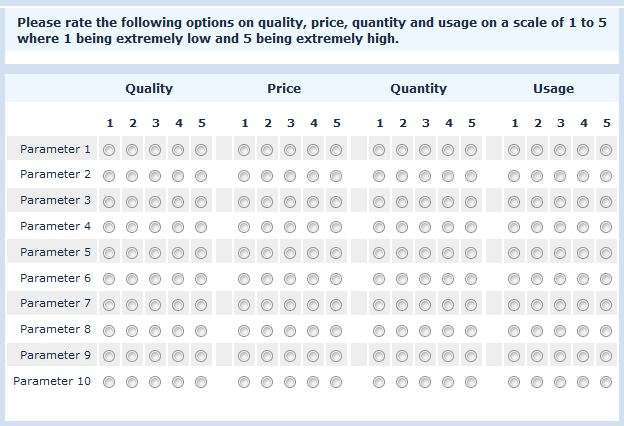Mark Parameter 3 Quality as 5
The width and height of the screenshot is (624, 426).
201,202
